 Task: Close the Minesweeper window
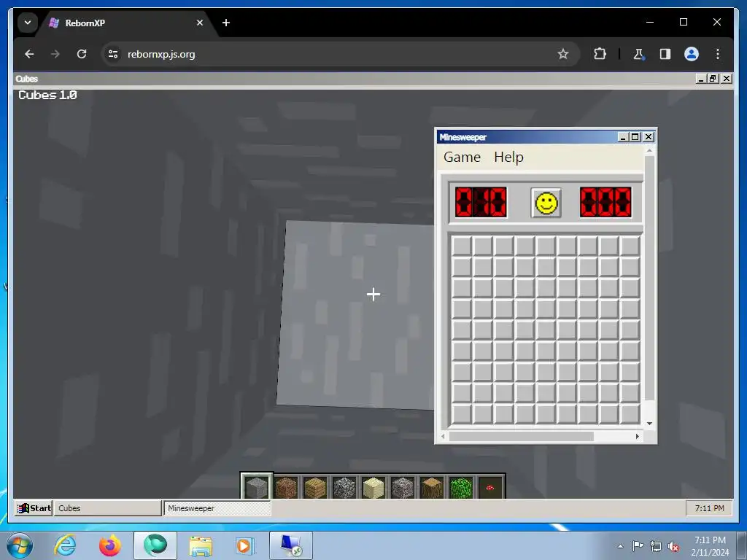[649, 137]
